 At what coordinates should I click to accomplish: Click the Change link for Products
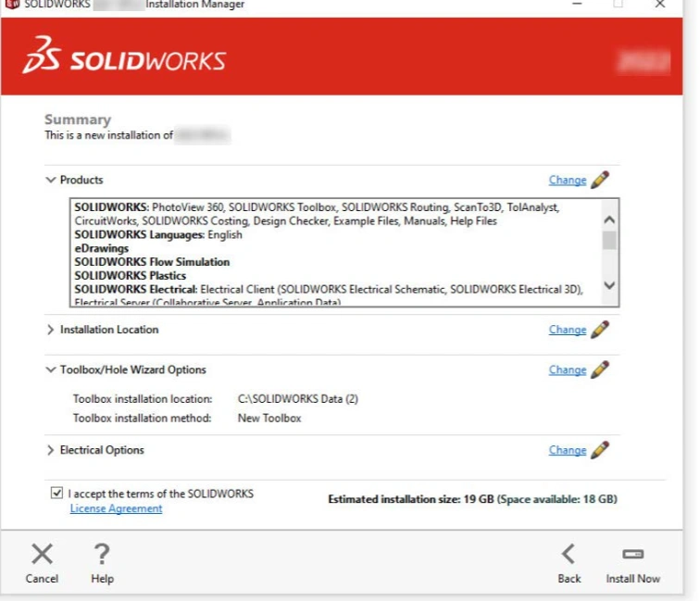[568, 181]
